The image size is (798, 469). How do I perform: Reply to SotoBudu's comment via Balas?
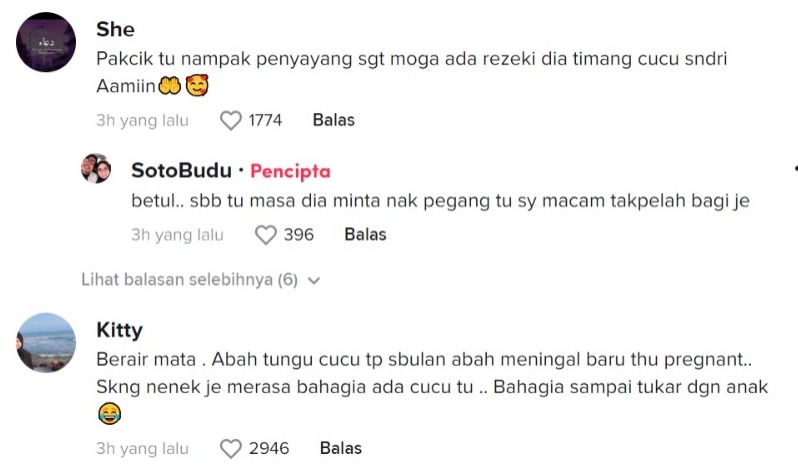click(365, 235)
